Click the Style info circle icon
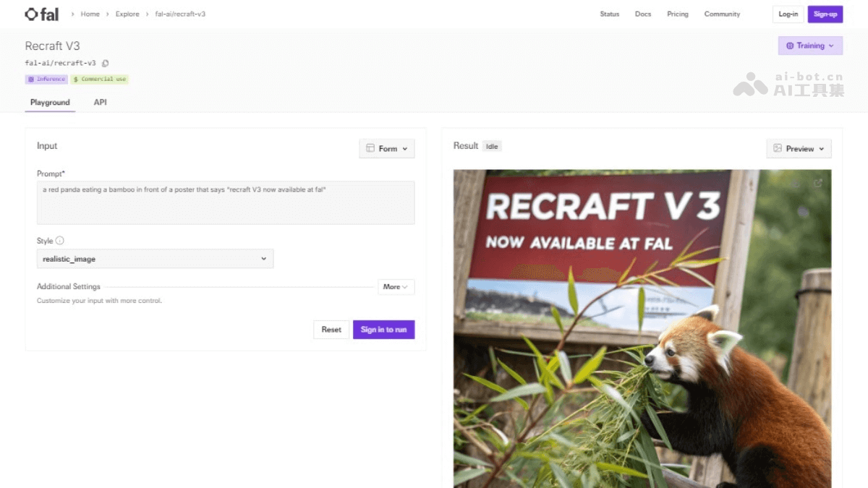Image resolution: width=868 pixels, height=488 pixels. coord(60,241)
